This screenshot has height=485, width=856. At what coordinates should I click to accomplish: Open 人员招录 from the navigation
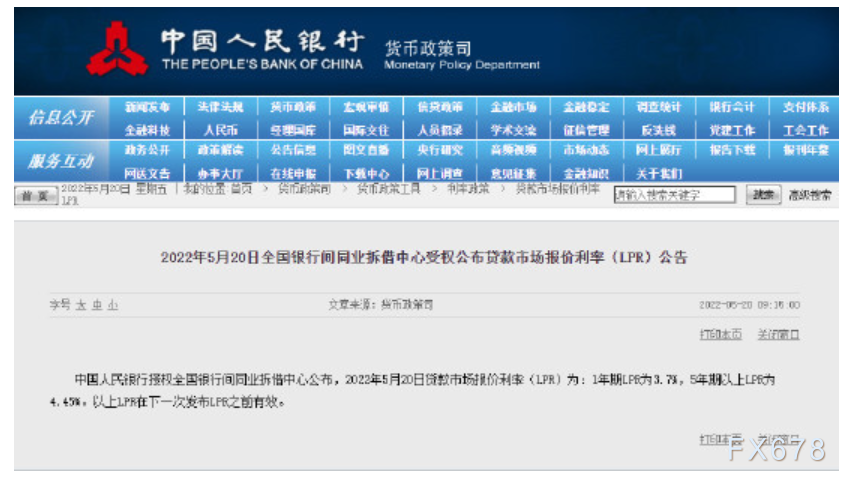440,131
